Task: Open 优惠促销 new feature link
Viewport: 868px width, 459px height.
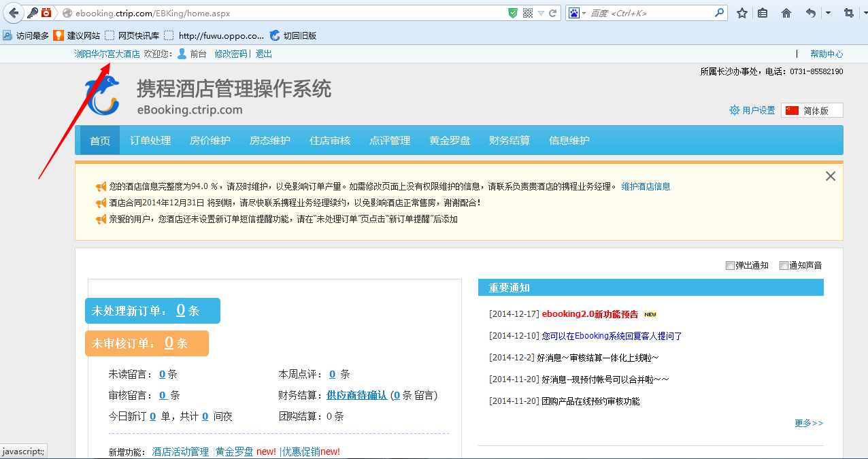Action: (301, 452)
